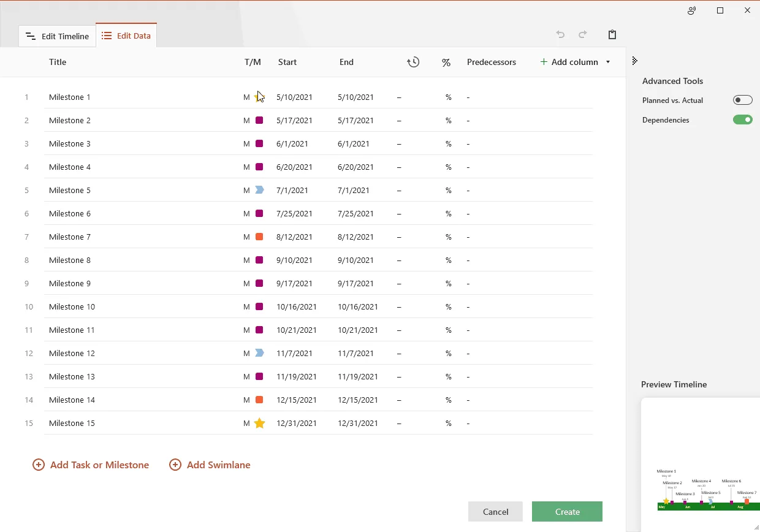Click the Add Swimlane link

[x=210, y=465]
